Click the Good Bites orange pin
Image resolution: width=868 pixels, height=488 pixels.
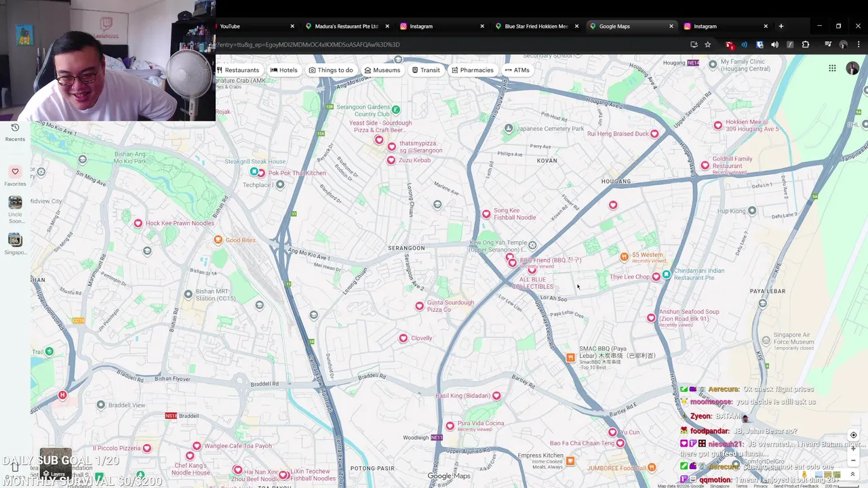[x=218, y=239]
